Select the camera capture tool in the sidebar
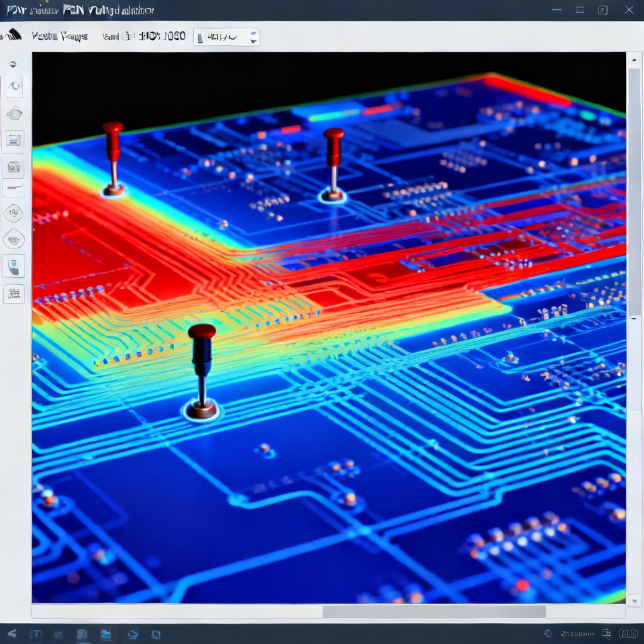This screenshot has height=644, width=644. [x=14, y=167]
